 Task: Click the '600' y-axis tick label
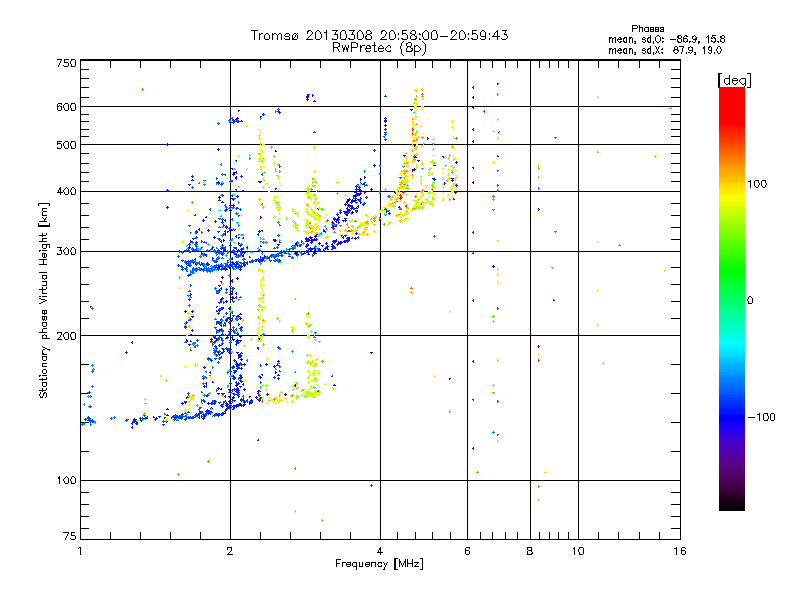(x=66, y=107)
